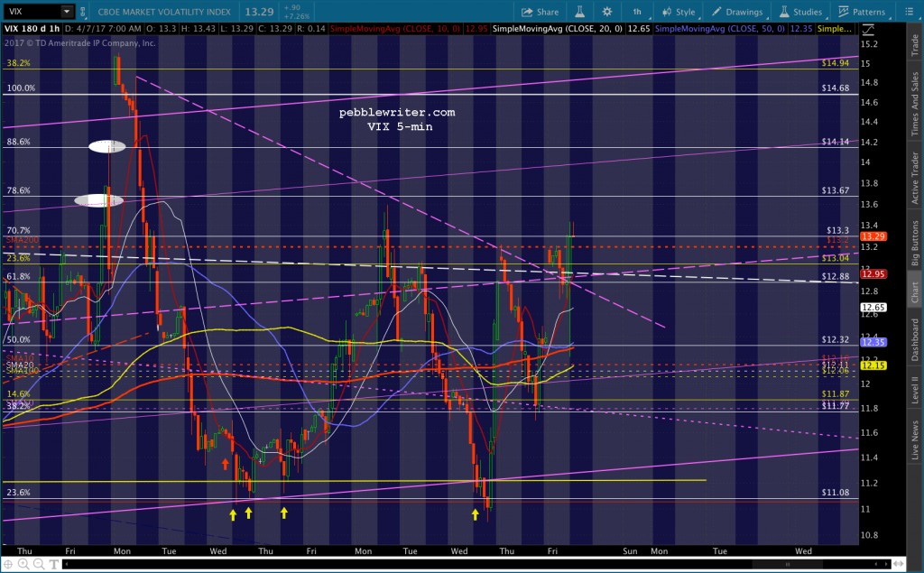
Task: Click the $11.08 level label
Action: [x=835, y=492]
